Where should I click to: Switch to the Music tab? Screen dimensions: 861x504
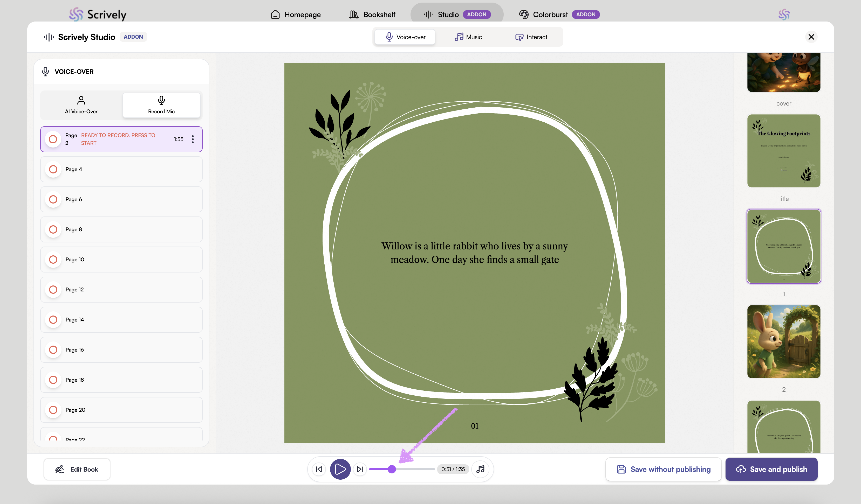pos(468,37)
